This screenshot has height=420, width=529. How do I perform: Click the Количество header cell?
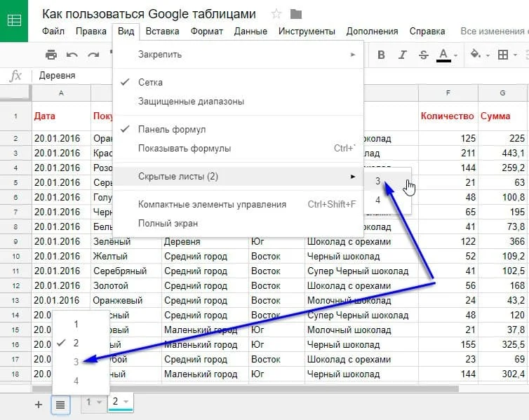(x=448, y=116)
